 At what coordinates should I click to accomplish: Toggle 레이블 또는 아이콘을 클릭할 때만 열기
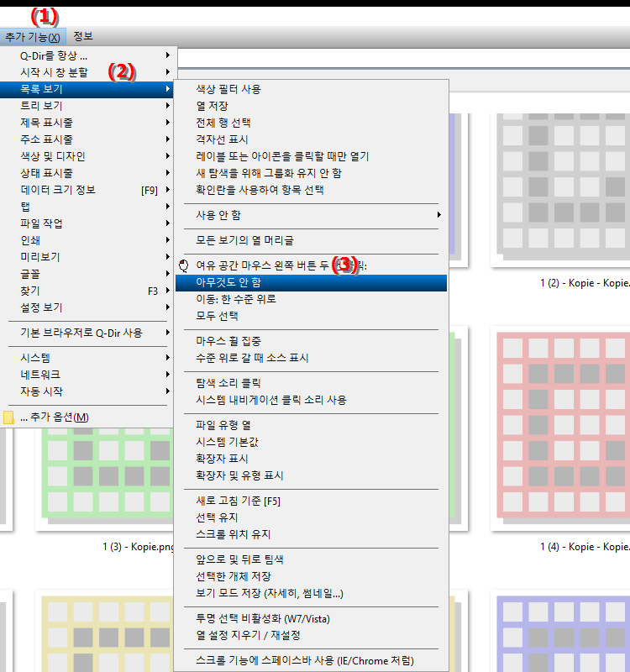coord(311,156)
